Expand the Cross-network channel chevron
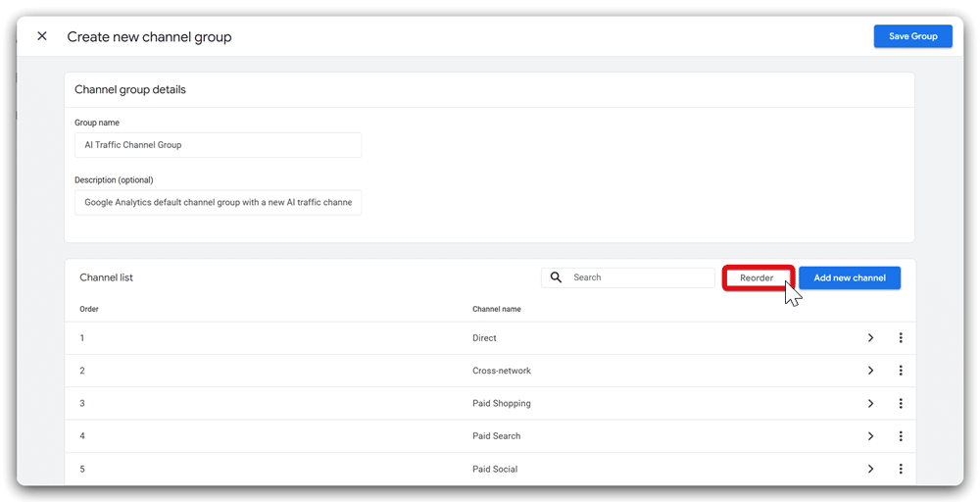This screenshot has width=980, height=502. 870,371
